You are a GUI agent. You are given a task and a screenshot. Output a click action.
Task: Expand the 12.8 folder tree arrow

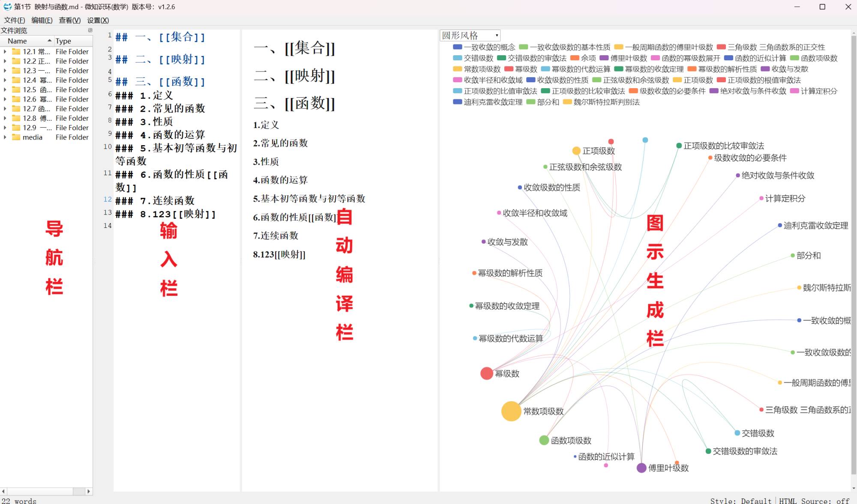[x=5, y=118]
